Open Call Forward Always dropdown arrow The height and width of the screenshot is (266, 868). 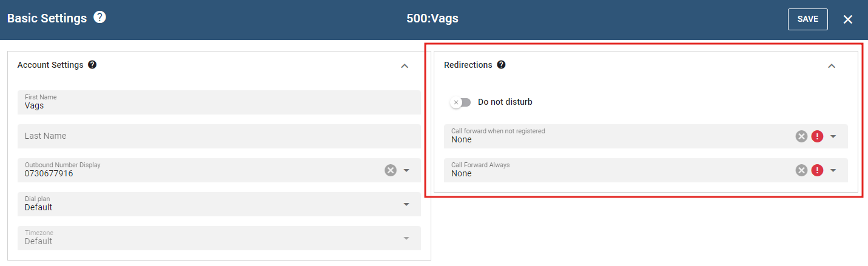tap(833, 170)
